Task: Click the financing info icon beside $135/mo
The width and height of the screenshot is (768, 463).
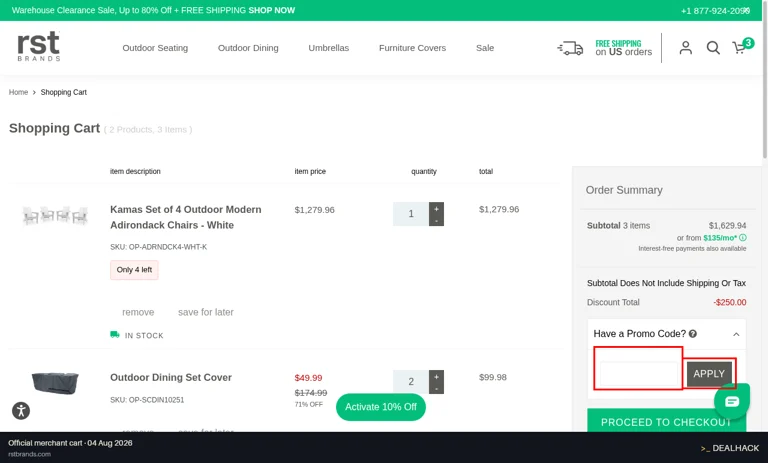Action: point(743,238)
